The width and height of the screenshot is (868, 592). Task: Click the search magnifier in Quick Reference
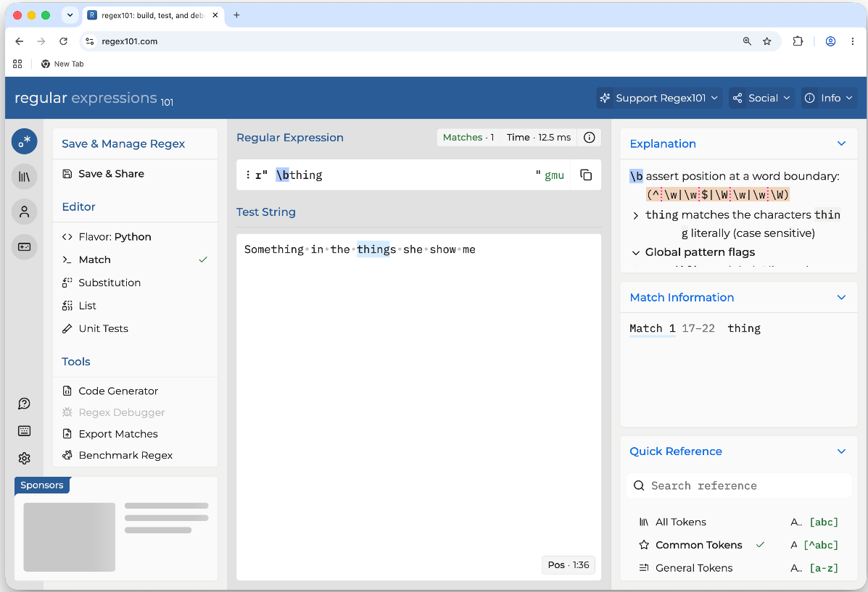click(x=639, y=485)
